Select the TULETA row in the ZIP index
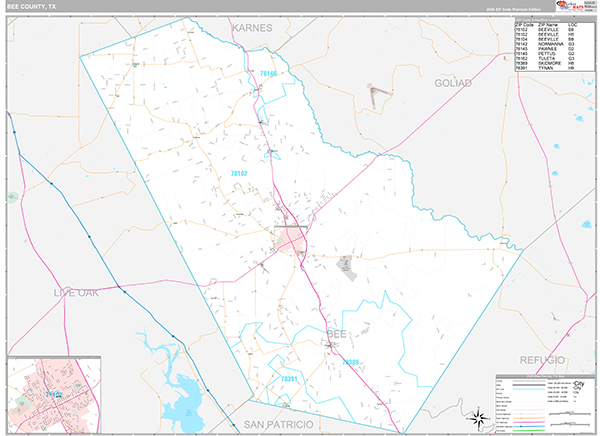The width and height of the screenshot is (600, 436). pyautogui.click(x=545, y=58)
